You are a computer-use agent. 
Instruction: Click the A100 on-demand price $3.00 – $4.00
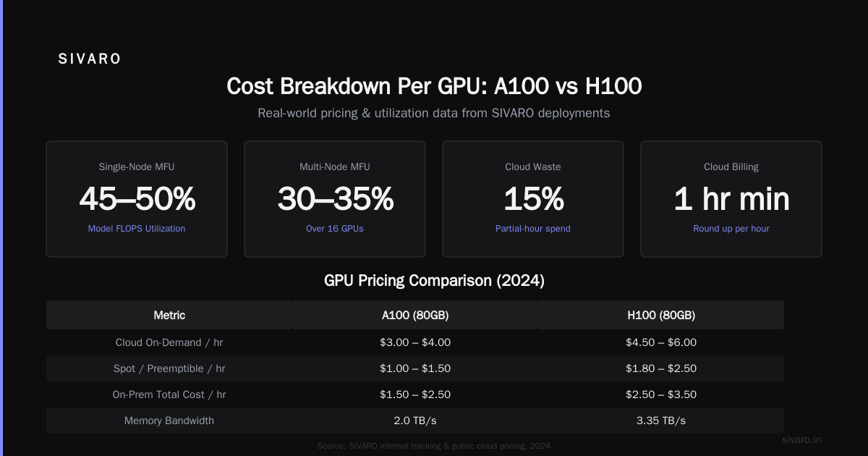tap(415, 342)
